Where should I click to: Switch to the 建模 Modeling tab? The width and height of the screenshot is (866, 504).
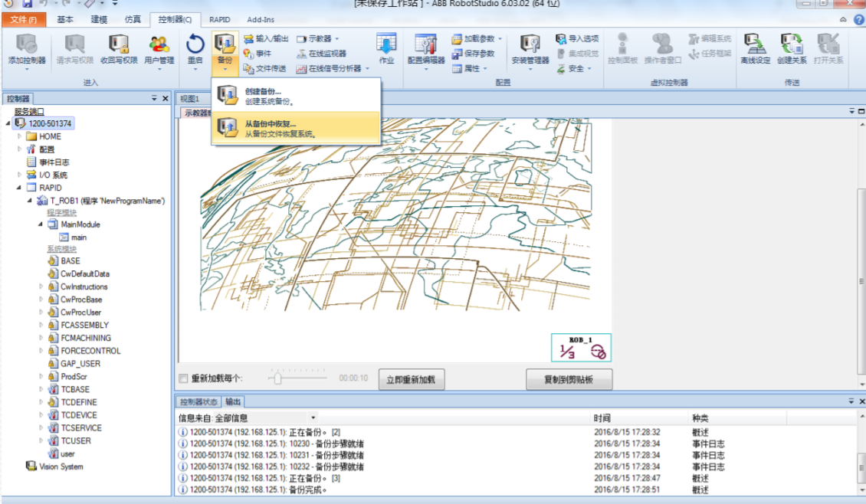pyautogui.click(x=99, y=19)
